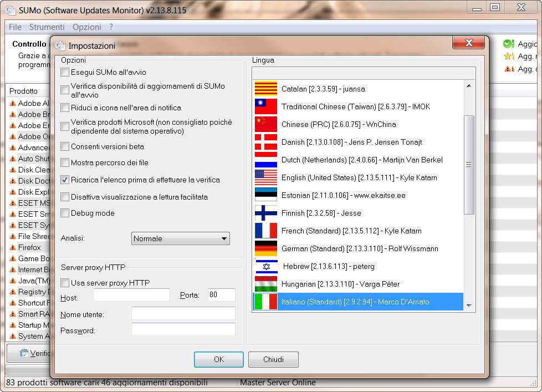Click warning icon beside Auto Shut in main window
The height and width of the screenshot is (392, 542).
pyautogui.click(x=13, y=159)
